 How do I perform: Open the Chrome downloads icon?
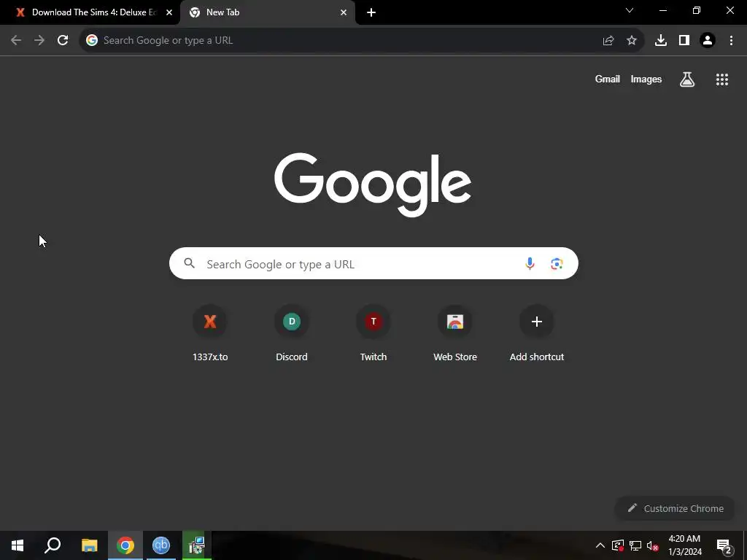click(x=661, y=41)
